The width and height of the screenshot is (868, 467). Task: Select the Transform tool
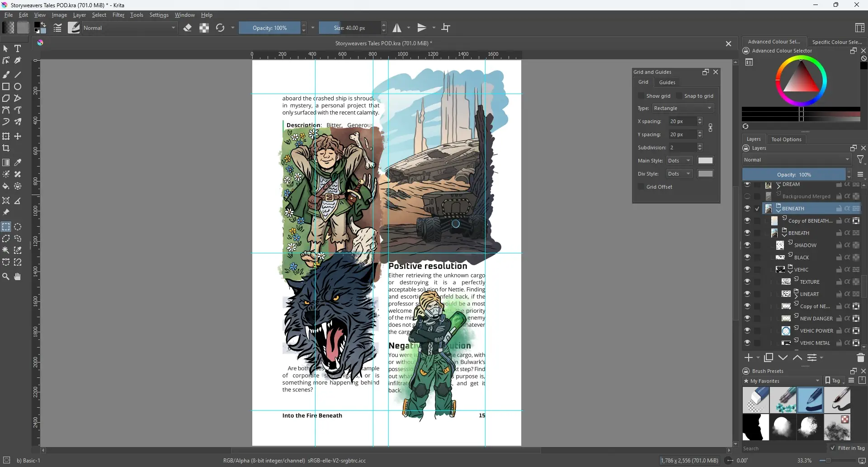point(6,136)
